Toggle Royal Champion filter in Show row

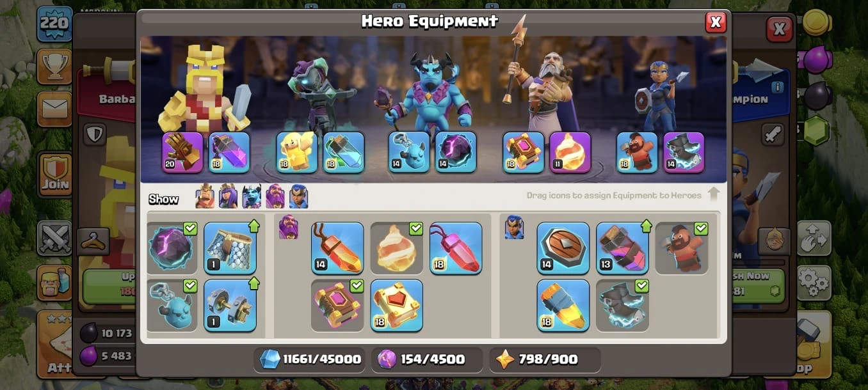298,196
